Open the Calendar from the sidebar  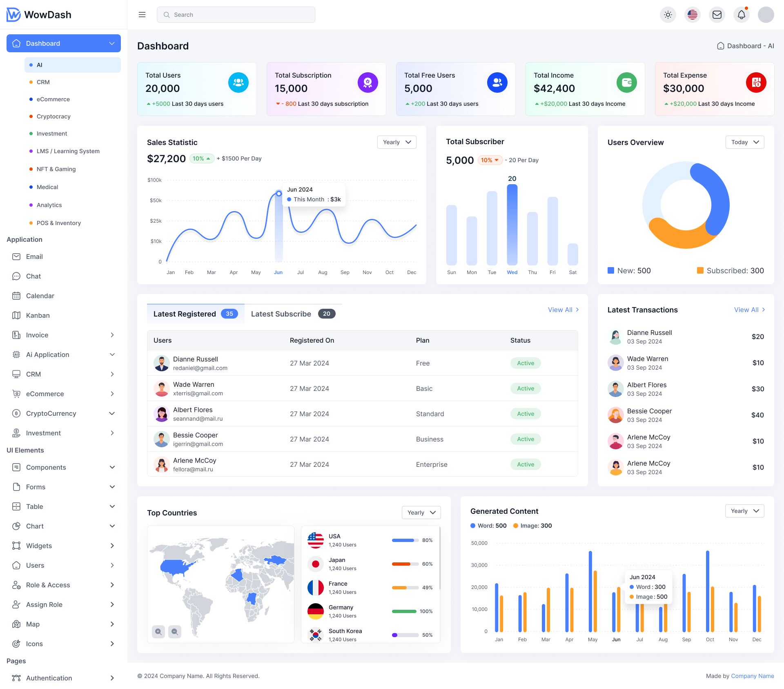[40, 296]
